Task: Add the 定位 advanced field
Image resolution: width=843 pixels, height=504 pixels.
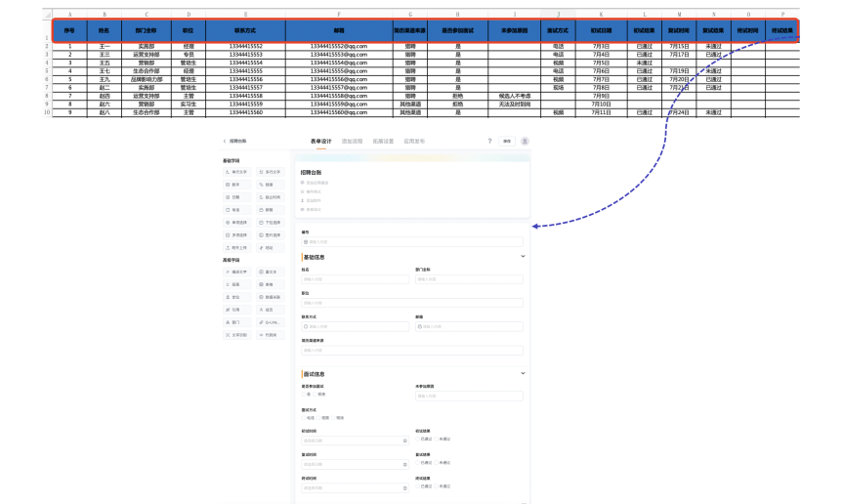Action: pos(236,297)
